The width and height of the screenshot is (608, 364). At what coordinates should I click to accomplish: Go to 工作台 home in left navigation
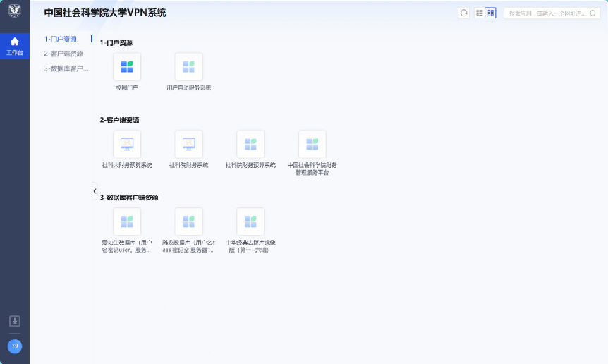15,45
